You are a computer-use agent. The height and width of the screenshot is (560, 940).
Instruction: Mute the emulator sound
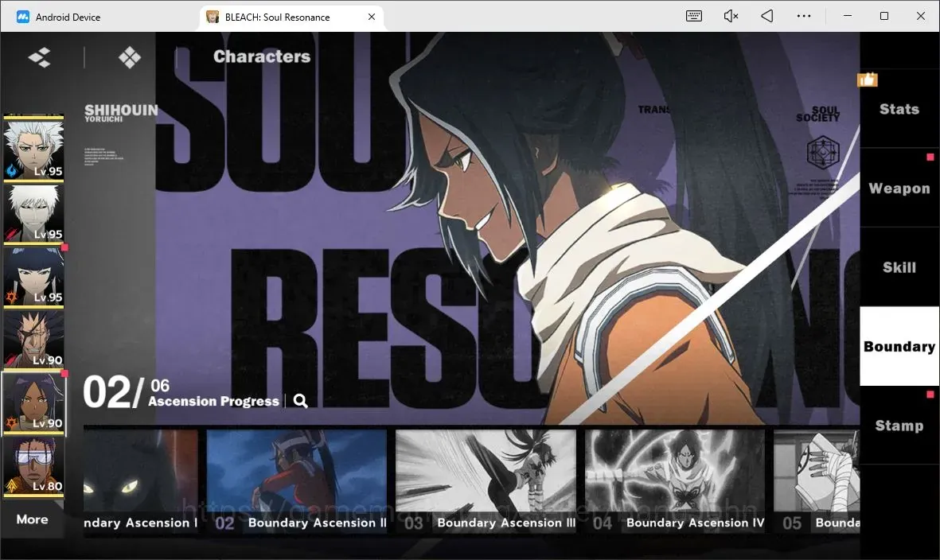coord(731,16)
